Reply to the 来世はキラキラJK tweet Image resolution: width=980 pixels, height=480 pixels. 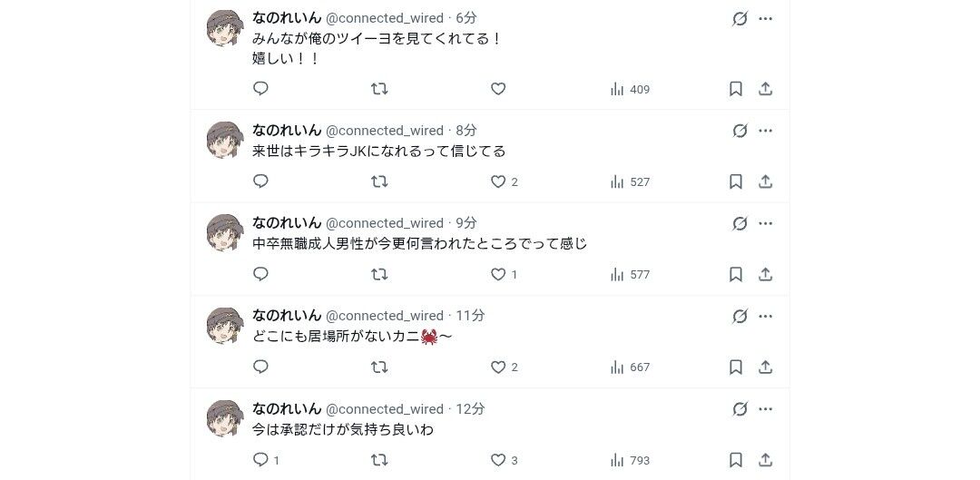(x=260, y=181)
